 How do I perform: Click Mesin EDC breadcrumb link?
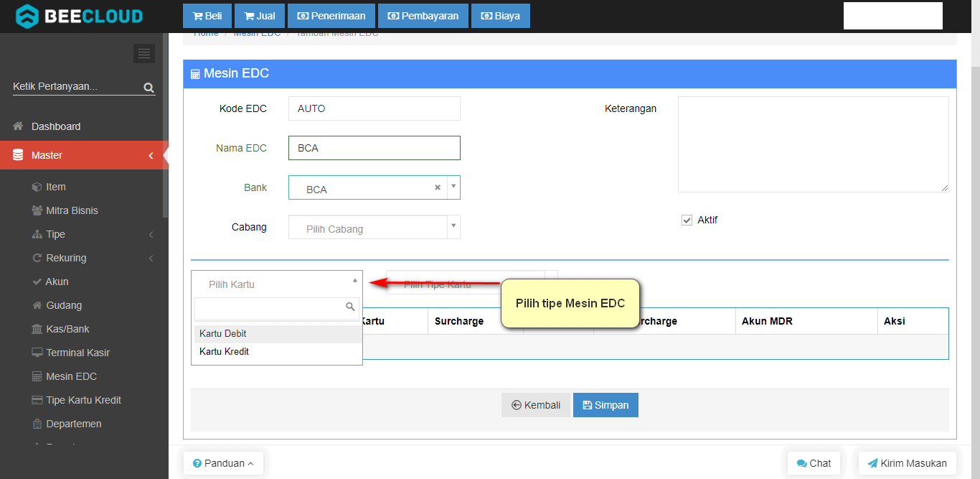257,34
